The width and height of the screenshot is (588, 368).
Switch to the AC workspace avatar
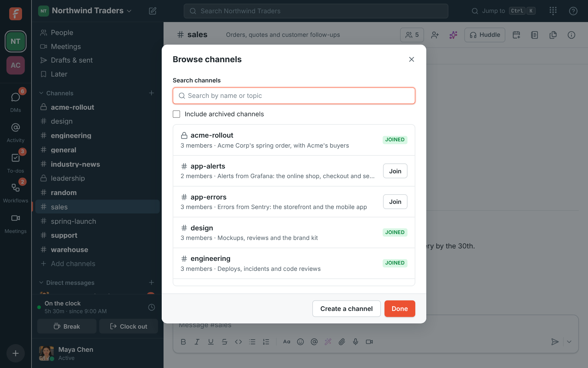click(x=15, y=65)
